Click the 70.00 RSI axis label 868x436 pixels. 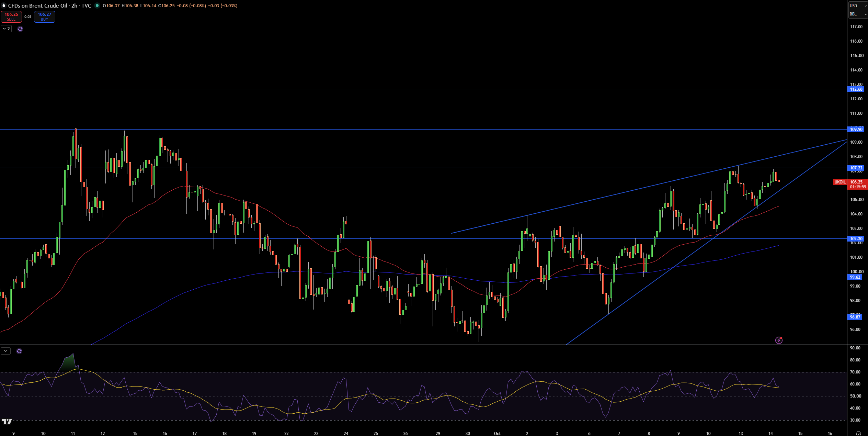click(855, 372)
